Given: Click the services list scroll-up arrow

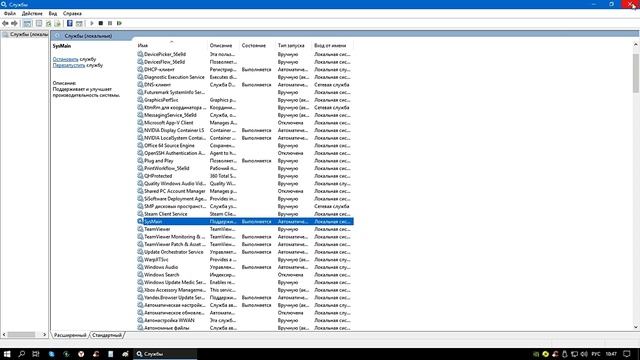Looking at the screenshot, I should click(636, 44).
